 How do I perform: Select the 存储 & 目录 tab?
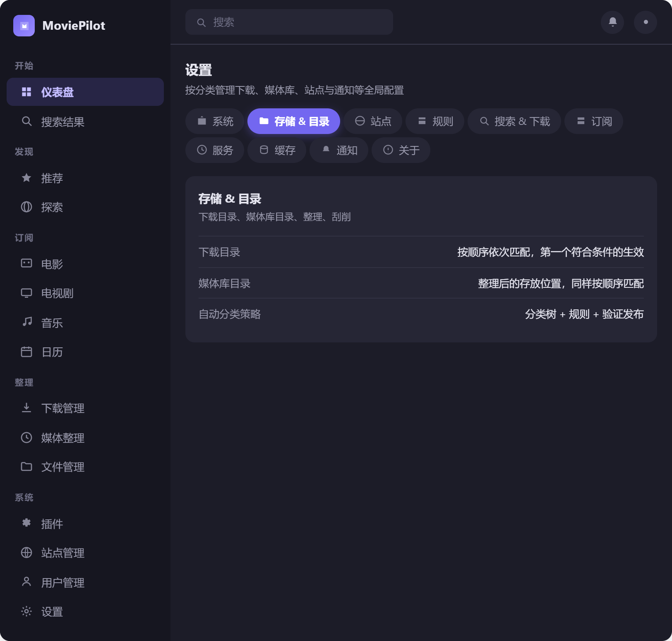click(294, 121)
